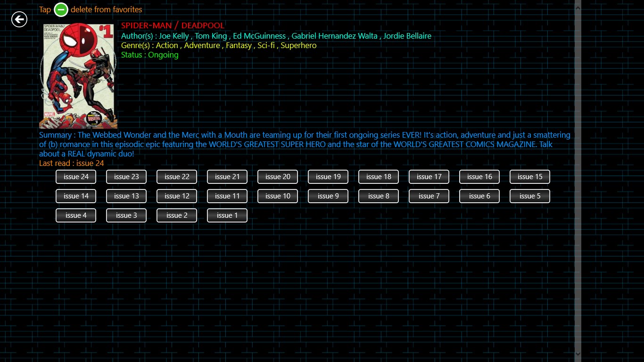
Task: Open issue 22
Action: point(177,177)
